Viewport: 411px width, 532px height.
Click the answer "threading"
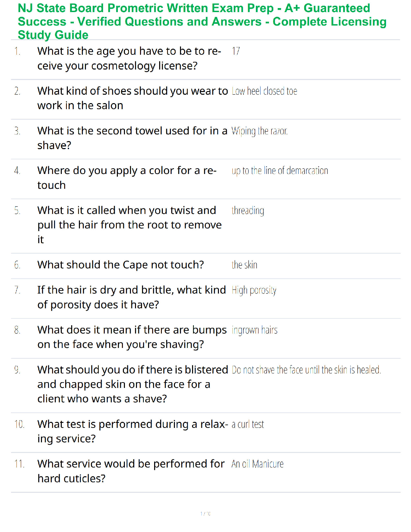248,211
